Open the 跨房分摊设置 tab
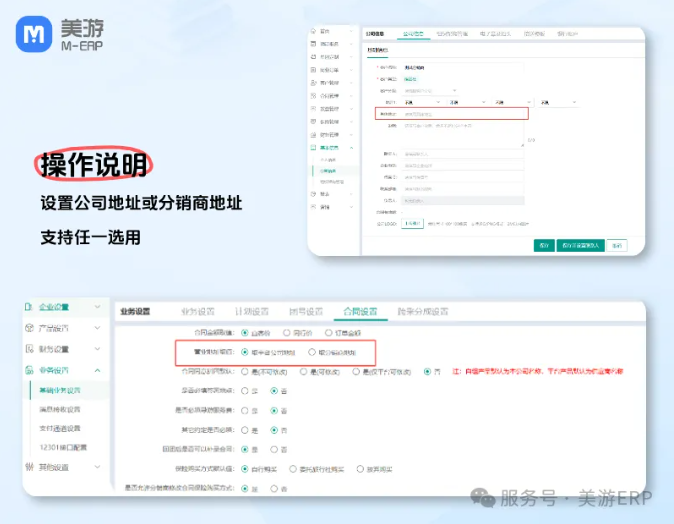Image resolution: width=674 pixels, height=524 pixels. [x=422, y=311]
